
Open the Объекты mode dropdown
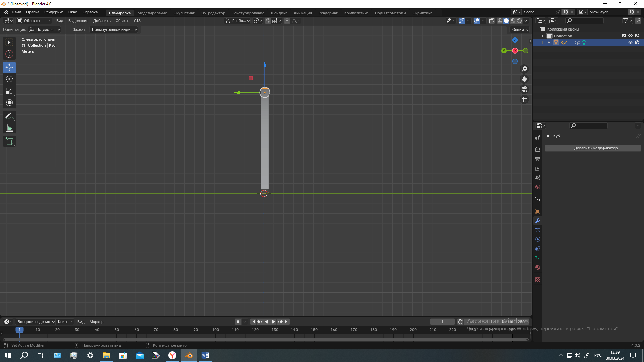34,21
